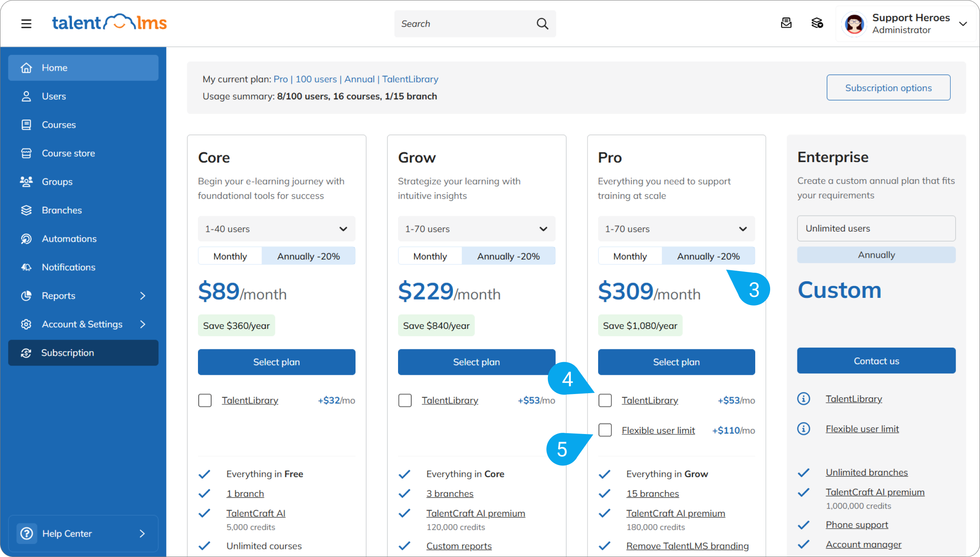Click Select plan for Grow
The height and width of the screenshot is (557, 980).
[476, 362]
